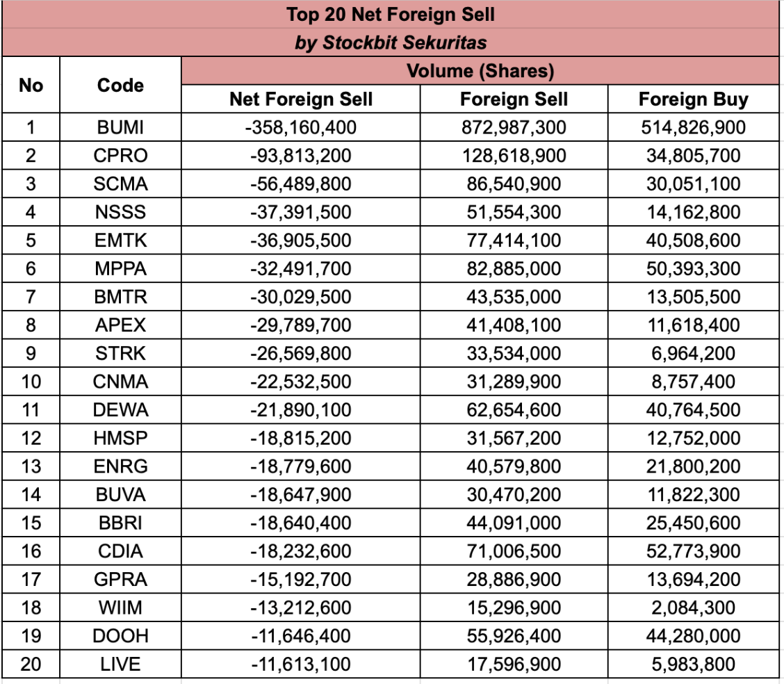784x684 pixels.
Task: Click the BUMI stock code cell
Action: coord(120,128)
